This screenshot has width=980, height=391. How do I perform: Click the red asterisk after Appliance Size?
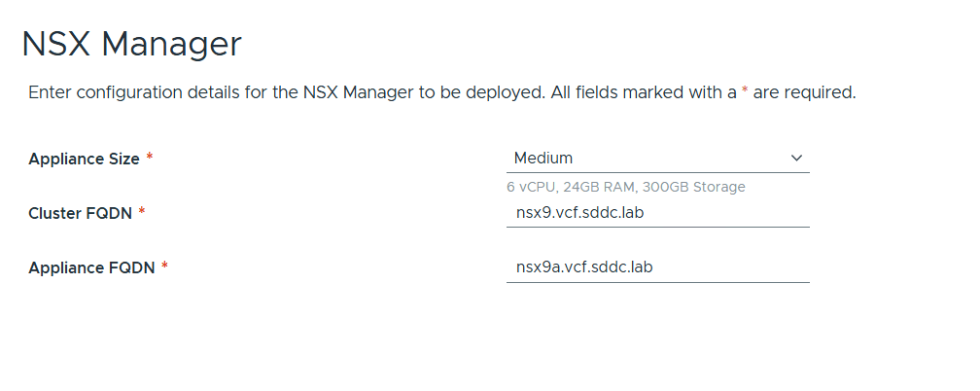point(150,158)
